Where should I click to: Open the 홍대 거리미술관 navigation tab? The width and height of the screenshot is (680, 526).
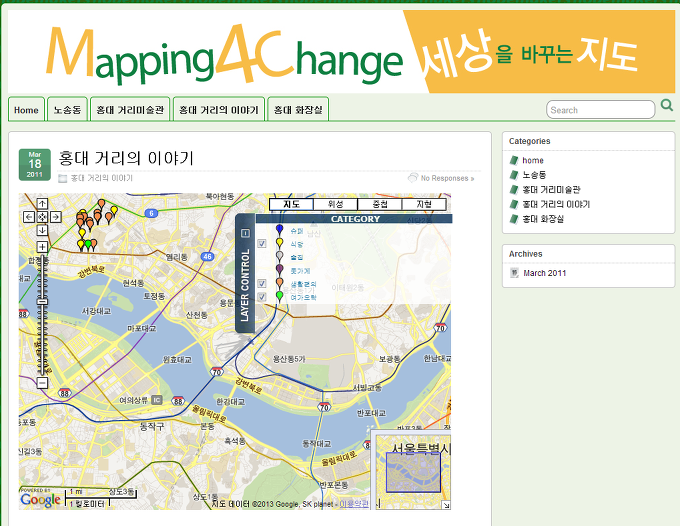pos(130,110)
